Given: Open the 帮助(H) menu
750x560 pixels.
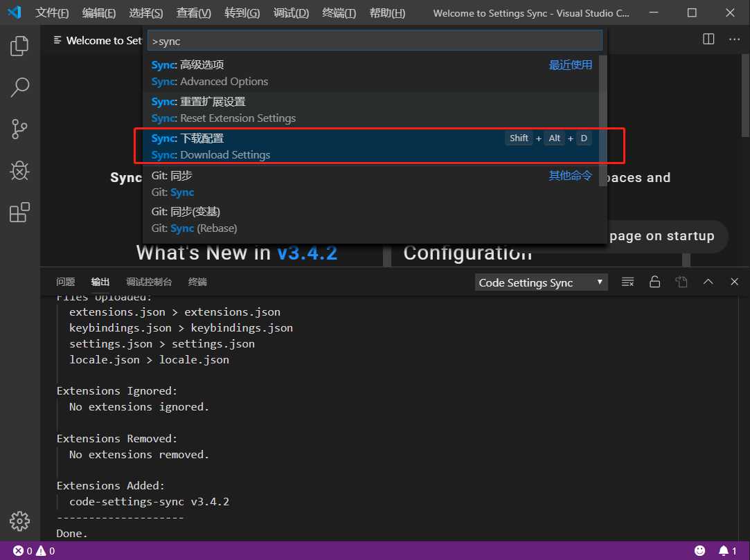Looking at the screenshot, I should tap(387, 13).
